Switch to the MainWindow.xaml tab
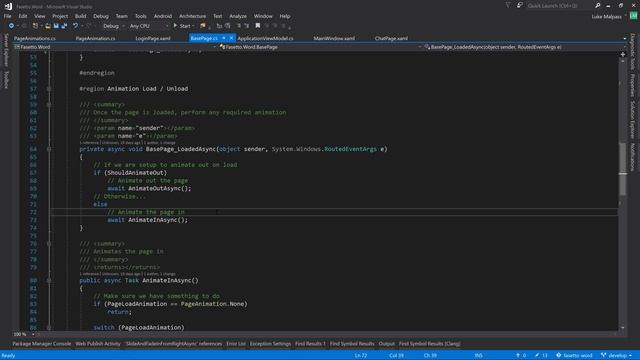The width and height of the screenshot is (640, 360). [x=334, y=38]
